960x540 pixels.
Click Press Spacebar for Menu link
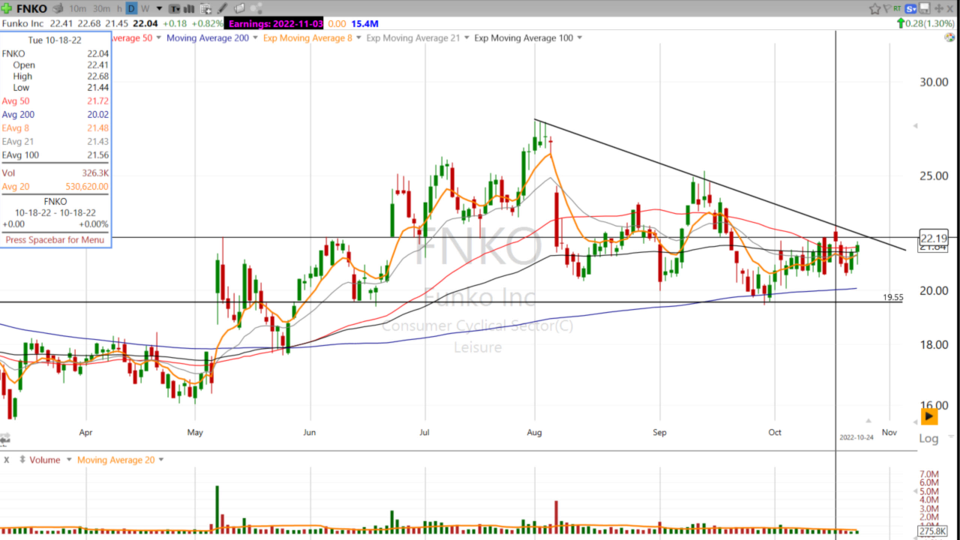pyautogui.click(x=55, y=240)
